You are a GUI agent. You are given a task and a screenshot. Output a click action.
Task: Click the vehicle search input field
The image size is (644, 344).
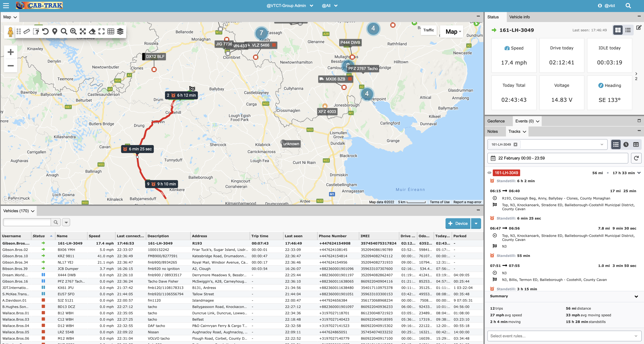coord(27,222)
